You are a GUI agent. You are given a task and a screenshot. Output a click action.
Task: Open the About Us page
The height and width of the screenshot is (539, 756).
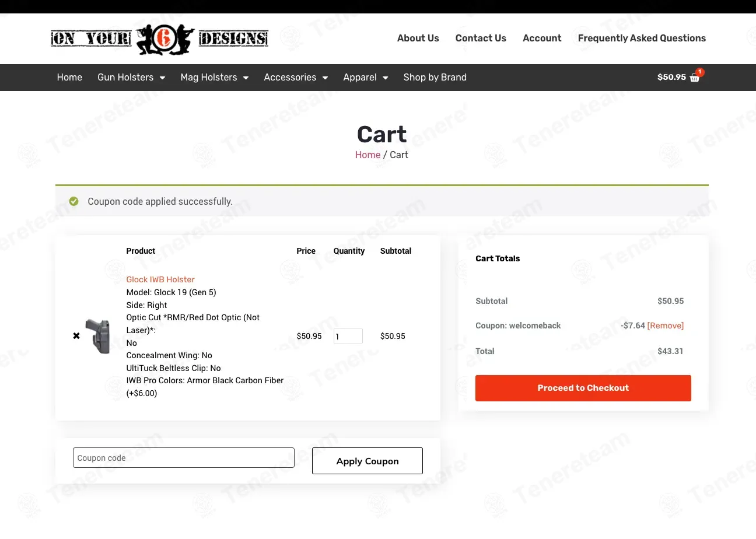pos(418,38)
